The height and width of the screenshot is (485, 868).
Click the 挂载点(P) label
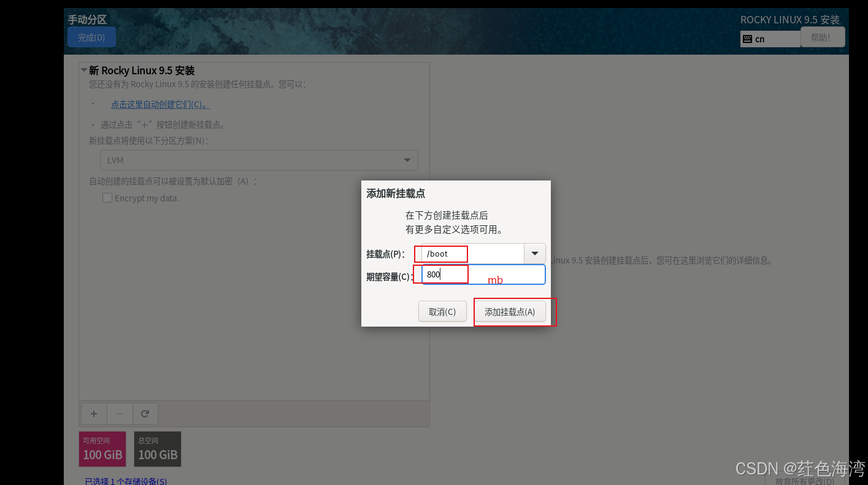386,254
